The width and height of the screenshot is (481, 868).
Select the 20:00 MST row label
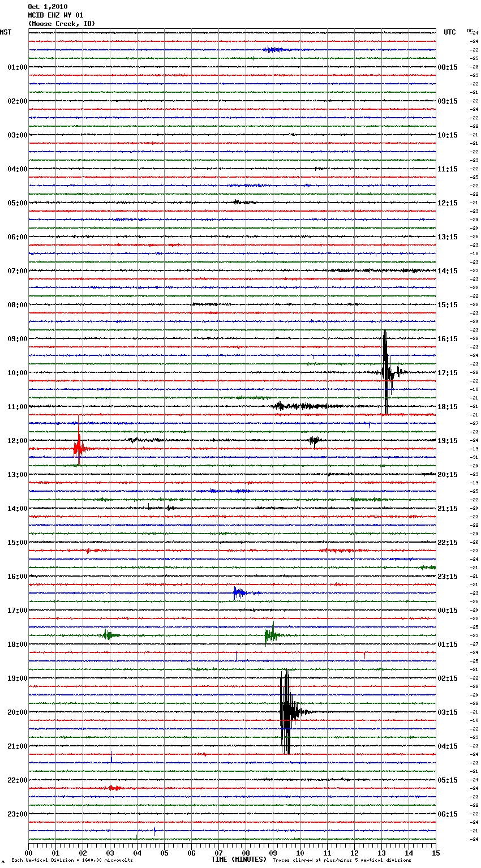17,712
